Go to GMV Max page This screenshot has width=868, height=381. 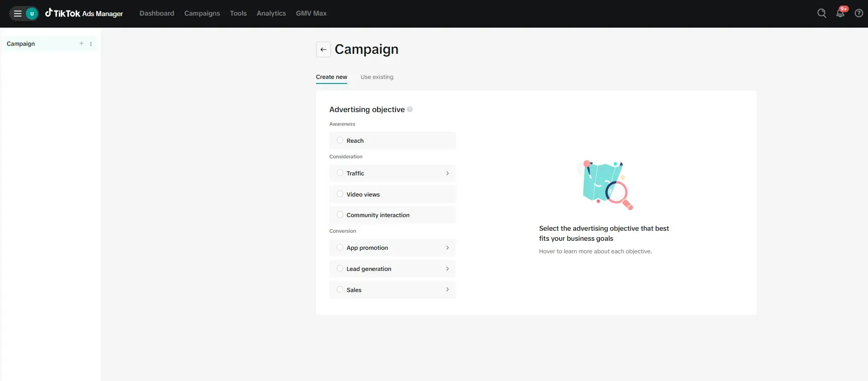pyautogui.click(x=311, y=14)
